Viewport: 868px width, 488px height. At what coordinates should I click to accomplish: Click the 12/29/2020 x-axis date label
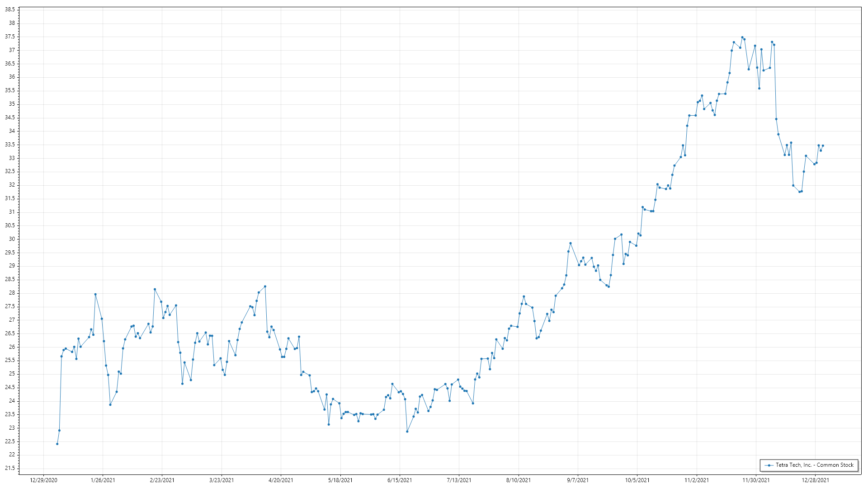click(x=43, y=480)
